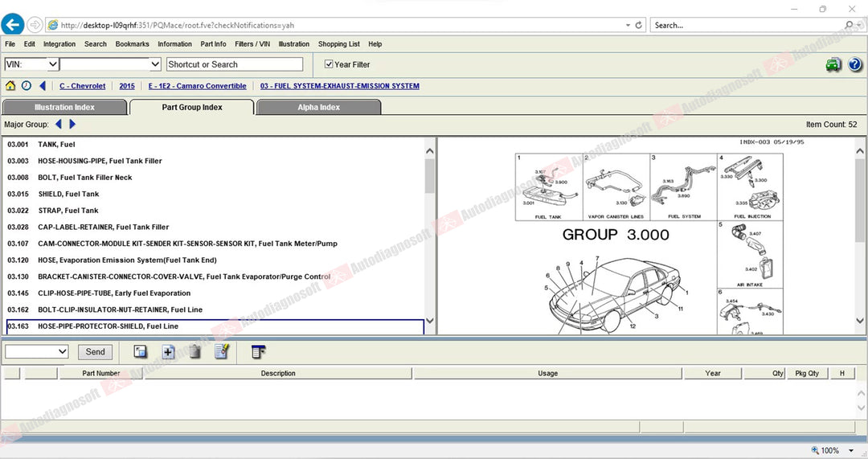This screenshot has width=868, height=459.
Task: Open the zoom level dropdown arrow
Action: click(851, 451)
